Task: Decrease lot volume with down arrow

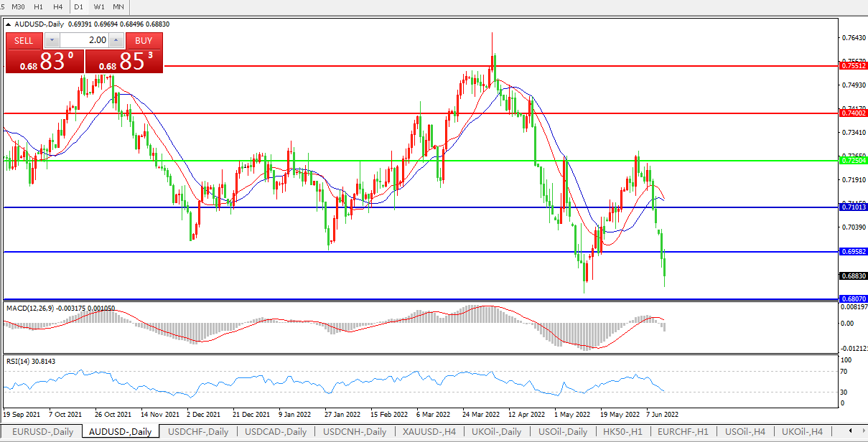Action: pos(51,40)
